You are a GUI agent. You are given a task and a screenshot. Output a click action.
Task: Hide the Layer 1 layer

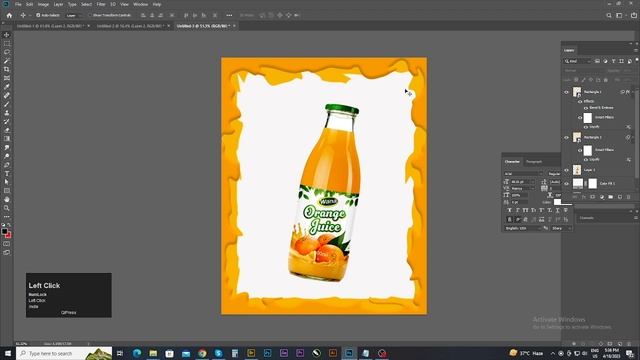[566, 170]
